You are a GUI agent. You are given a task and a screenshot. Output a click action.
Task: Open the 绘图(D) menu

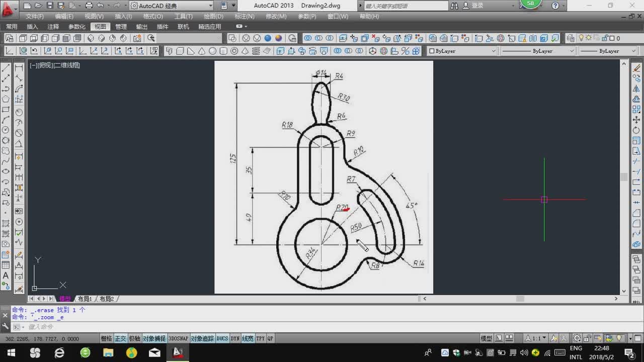click(213, 16)
